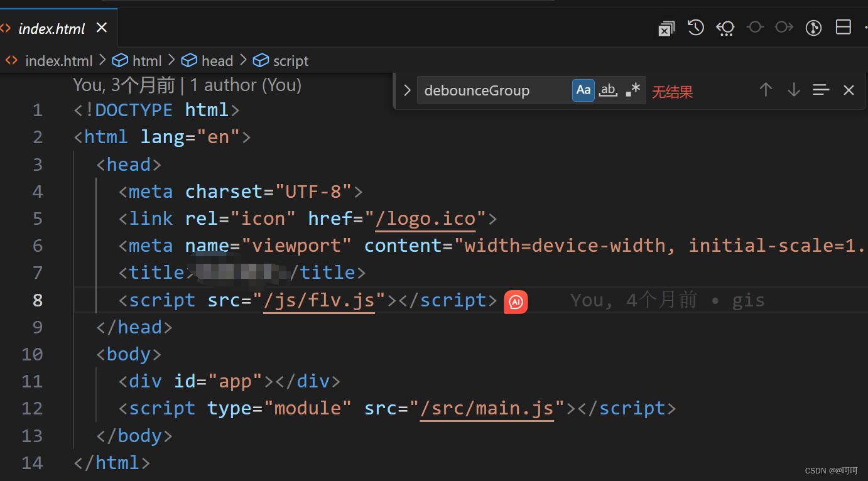Toggle Match Case (Aa) in find
Image resolution: width=868 pixels, height=481 pixels.
point(583,90)
